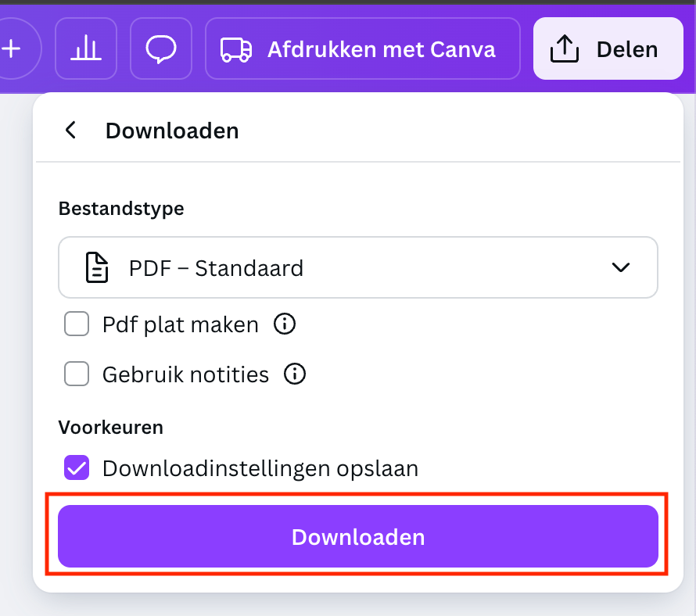Image resolution: width=696 pixels, height=616 pixels.
Task: Show info for Pdf plat maken
Action: click(x=285, y=324)
